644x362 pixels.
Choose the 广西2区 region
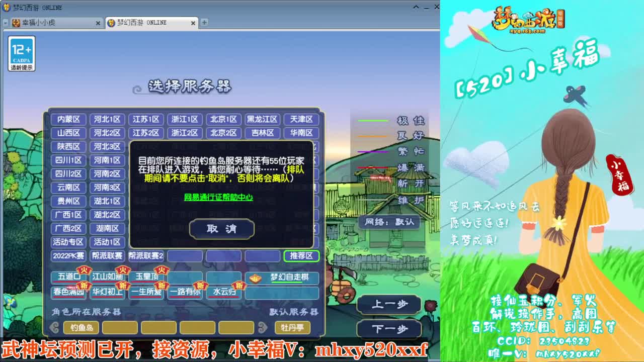(68, 228)
